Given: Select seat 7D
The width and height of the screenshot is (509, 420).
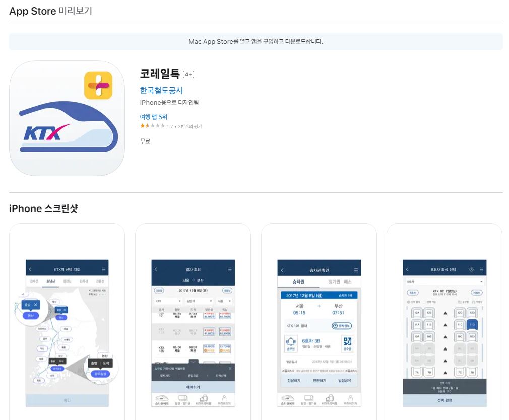Looking at the screenshot, I should [x=472, y=372].
